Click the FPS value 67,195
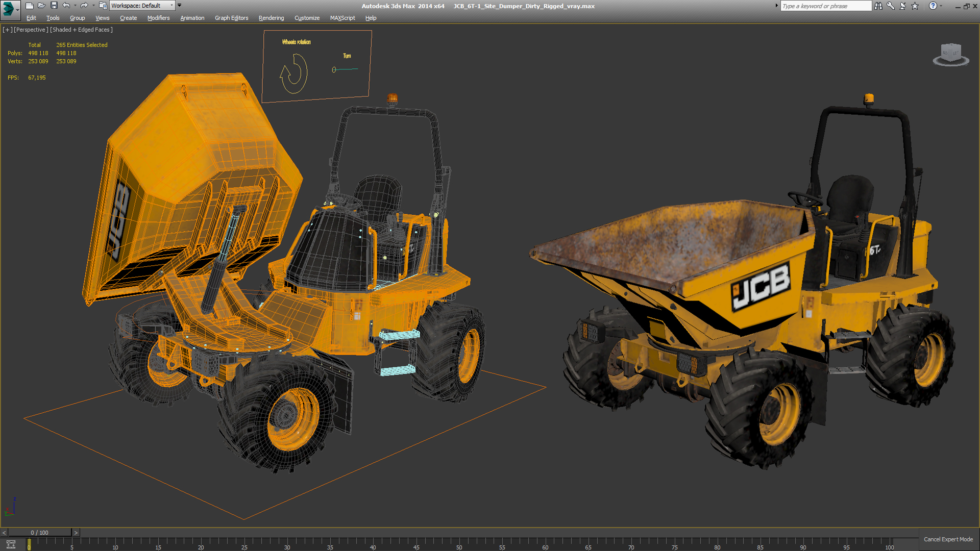 37,78
